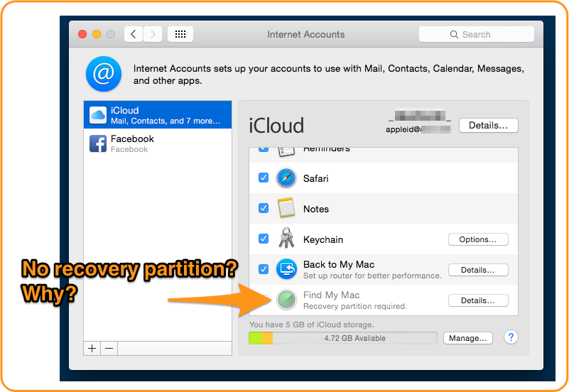Open Find My Mac Details
This screenshot has width=569, height=392.
coord(478,300)
